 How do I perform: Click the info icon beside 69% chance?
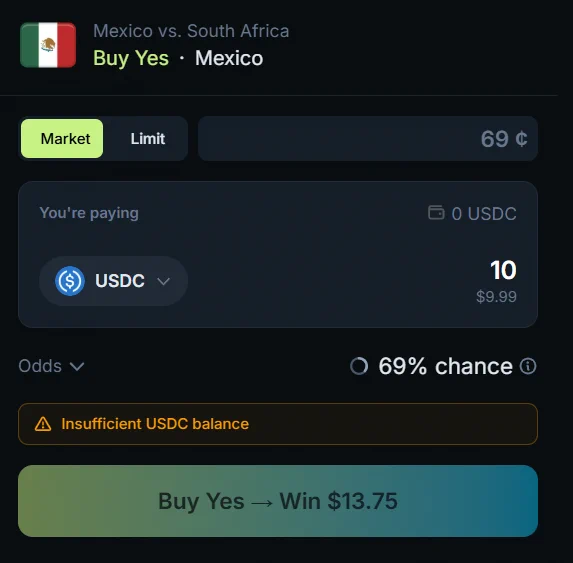coord(528,366)
